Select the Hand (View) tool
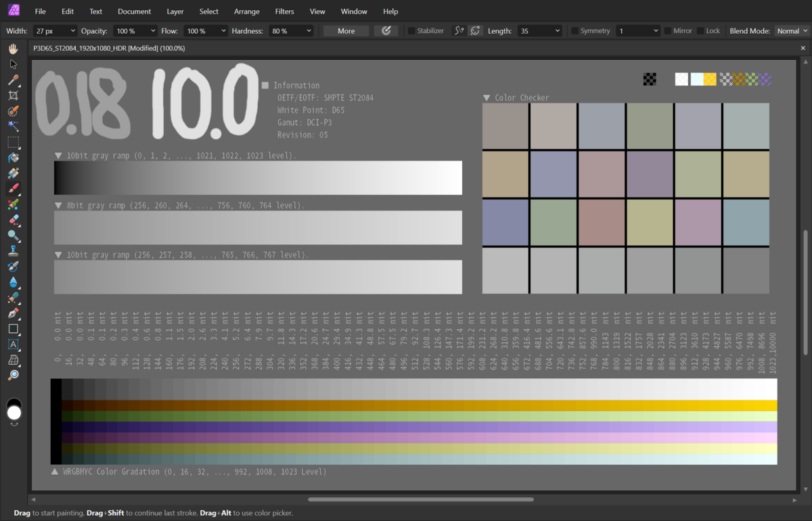The height and width of the screenshot is (521, 812). click(13, 49)
